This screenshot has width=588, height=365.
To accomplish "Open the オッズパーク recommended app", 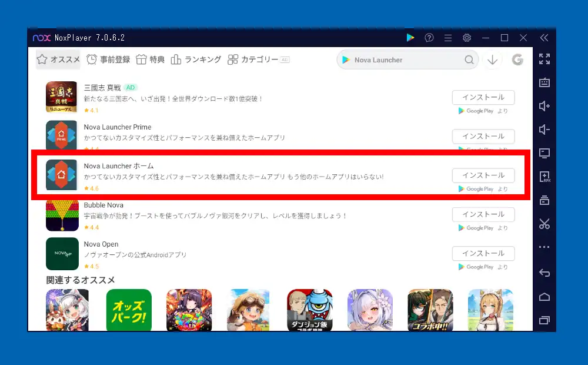I will point(129,310).
